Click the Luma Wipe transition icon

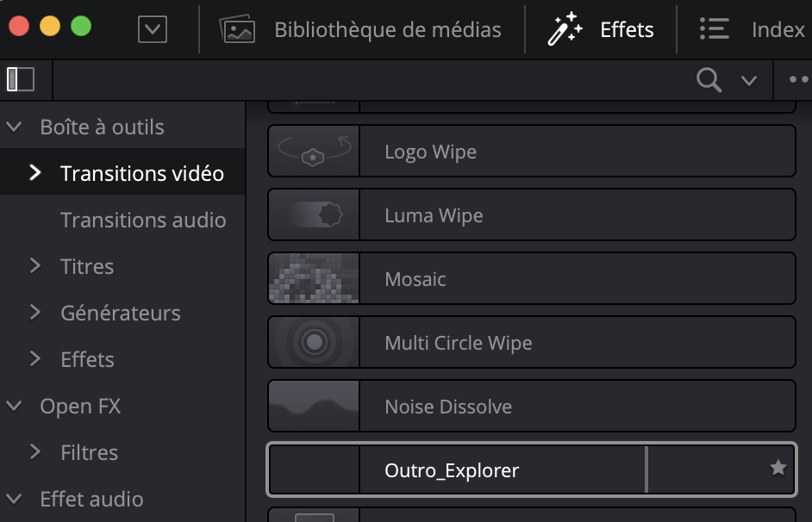[x=314, y=215]
